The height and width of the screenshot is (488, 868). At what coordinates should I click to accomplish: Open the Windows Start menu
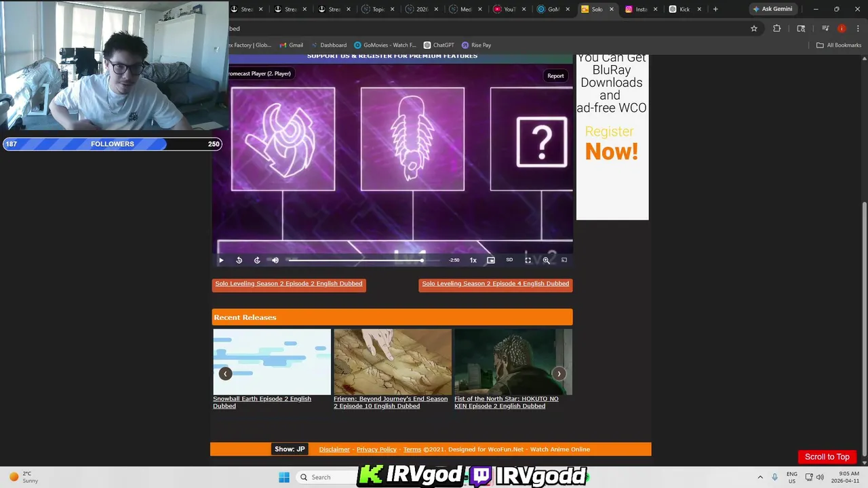pos(283,477)
